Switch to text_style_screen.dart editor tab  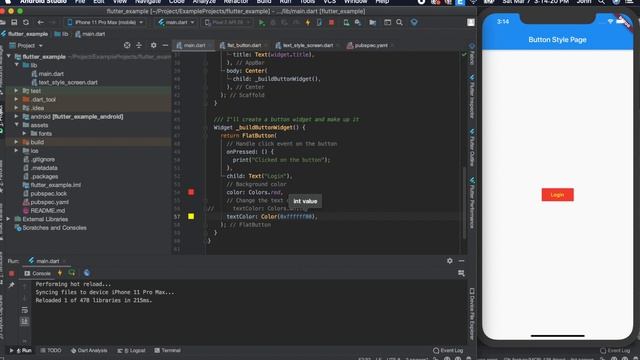[305, 45]
